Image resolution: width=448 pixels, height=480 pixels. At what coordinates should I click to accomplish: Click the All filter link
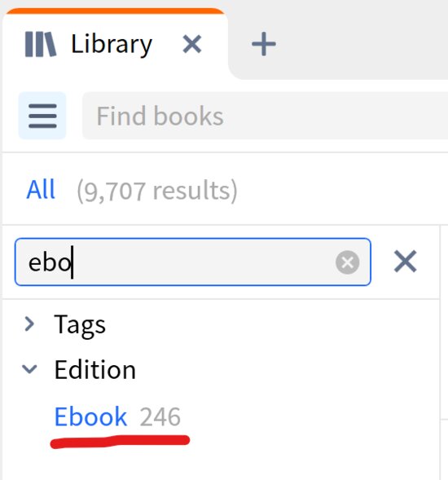(x=41, y=190)
